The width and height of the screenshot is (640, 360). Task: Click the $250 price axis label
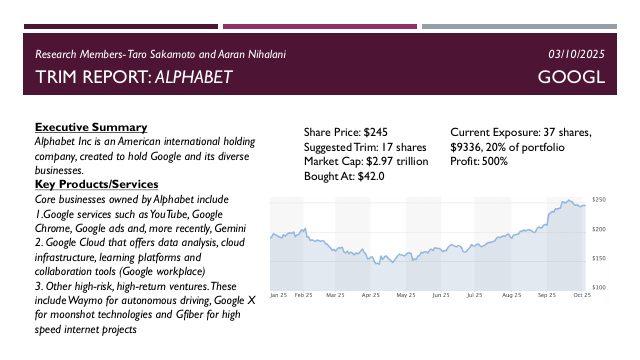coord(599,200)
